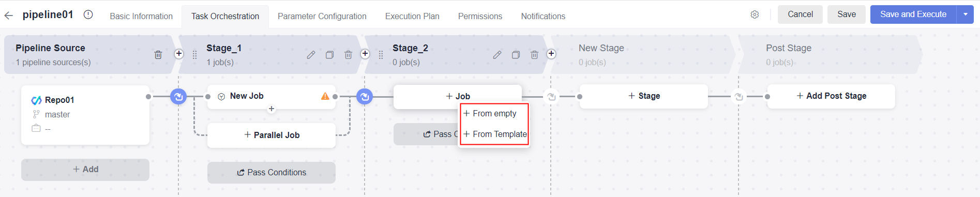
Task: Click the warning icon on New Job
Action: 325,96
